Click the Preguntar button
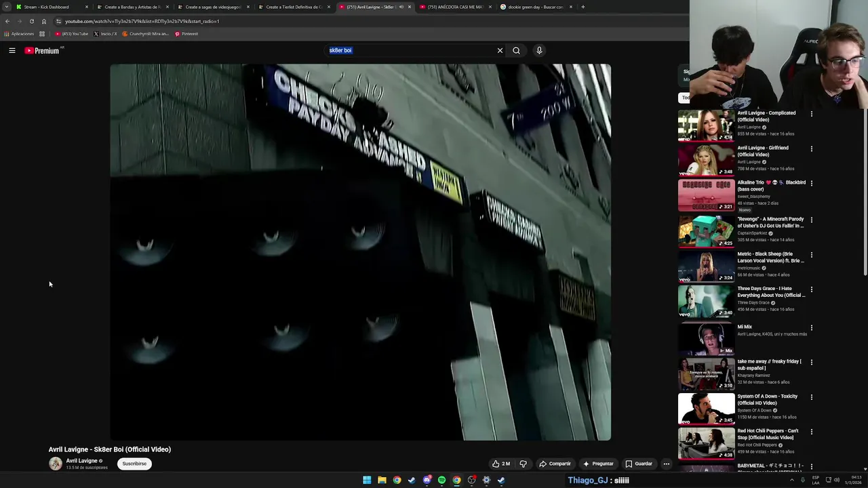The height and width of the screenshot is (488, 868). pos(597,464)
